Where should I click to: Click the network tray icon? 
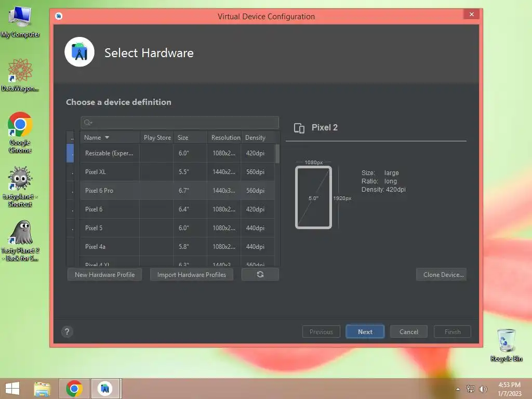tap(470, 389)
